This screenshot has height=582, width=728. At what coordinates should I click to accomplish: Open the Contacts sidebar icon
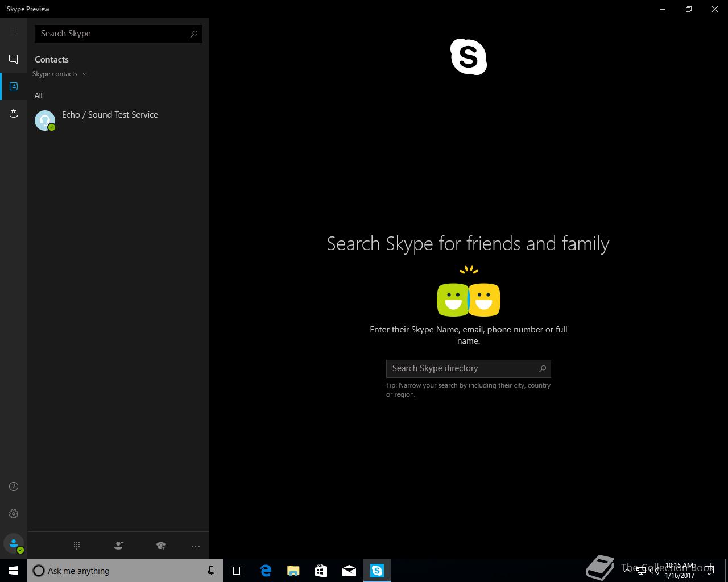[x=14, y=86]
